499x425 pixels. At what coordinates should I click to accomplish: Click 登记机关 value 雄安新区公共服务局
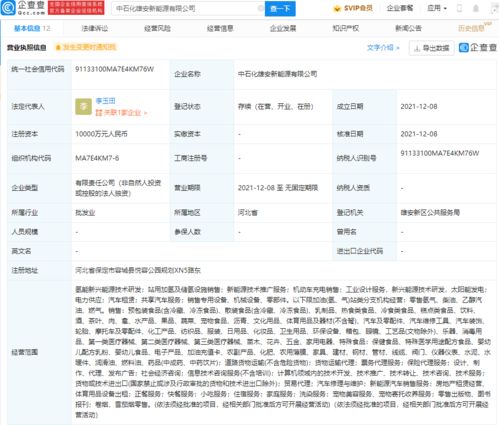[430, 212]
